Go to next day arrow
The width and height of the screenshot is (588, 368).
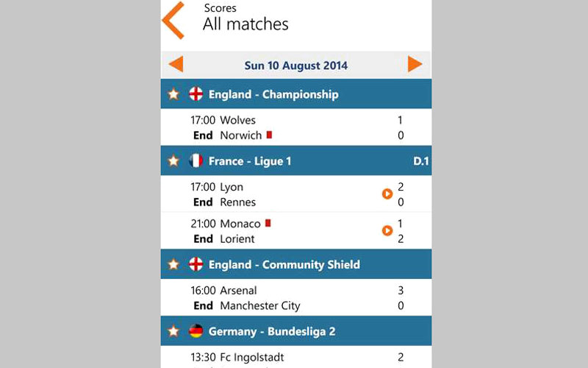(x=415, y=65)
